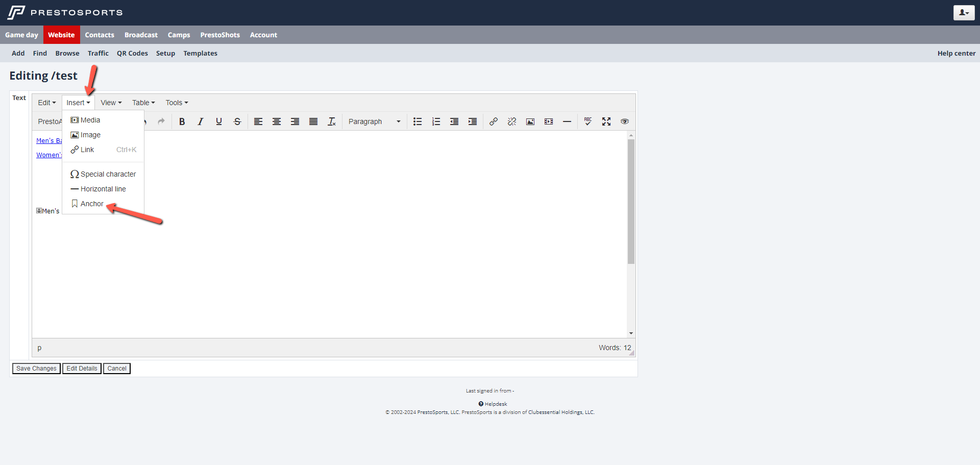Viewport: 980px width, 465px height.
Task: Expand the Table menu
Action: click(x=143, y=103)
